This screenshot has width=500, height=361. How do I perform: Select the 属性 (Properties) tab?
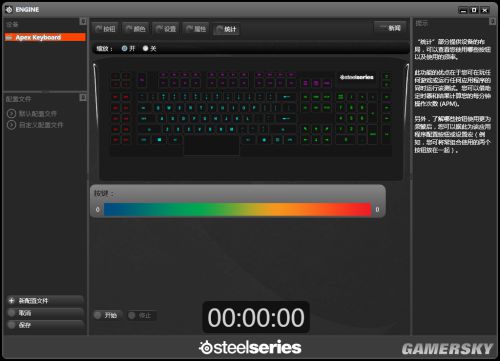[x=196, y=29]
